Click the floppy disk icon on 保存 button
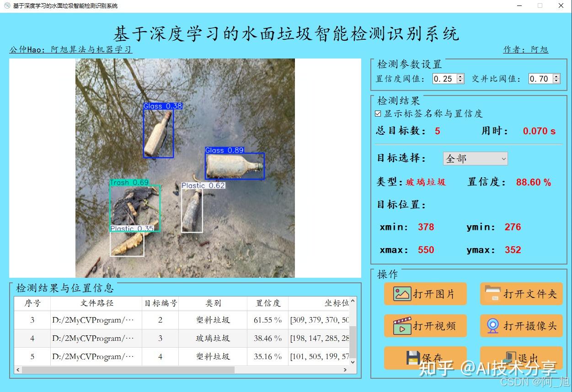This screenshot has width=572, height=392. coord(412,357)
